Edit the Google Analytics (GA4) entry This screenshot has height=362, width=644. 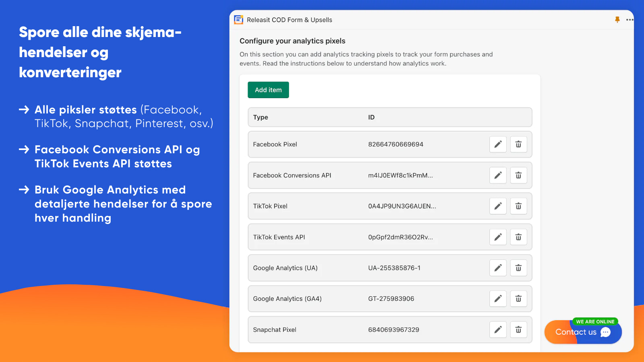498,299
